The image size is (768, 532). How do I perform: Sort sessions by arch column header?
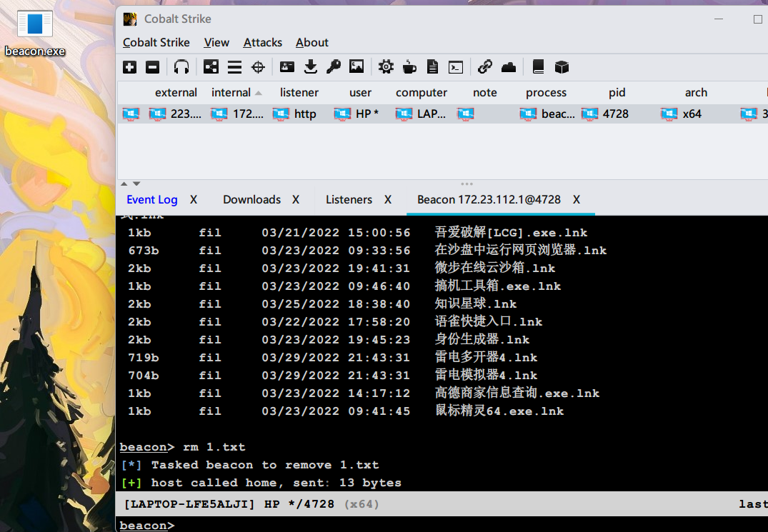[x=696, y=93]
